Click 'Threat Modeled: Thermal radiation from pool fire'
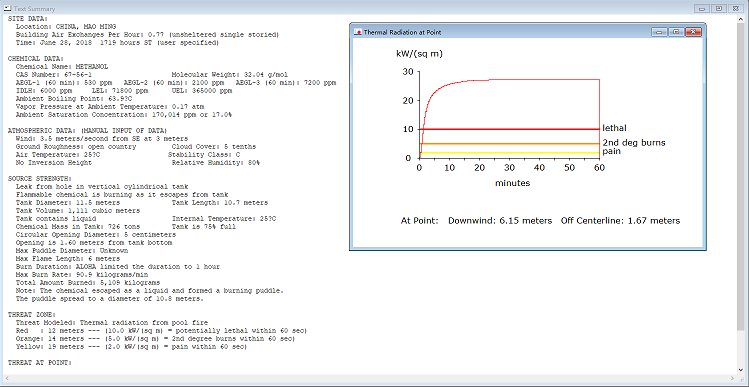 (x=112, y=324)
